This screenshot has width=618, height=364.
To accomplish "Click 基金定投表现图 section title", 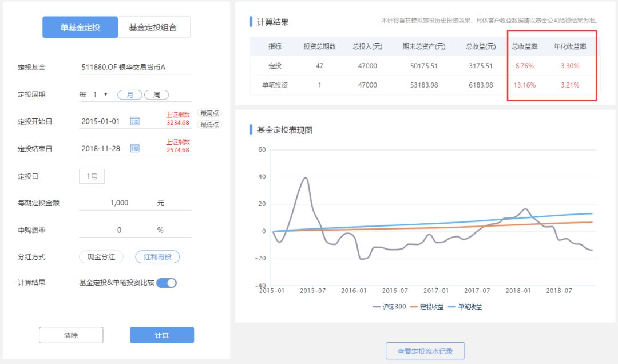I will [x=284, y=130].
